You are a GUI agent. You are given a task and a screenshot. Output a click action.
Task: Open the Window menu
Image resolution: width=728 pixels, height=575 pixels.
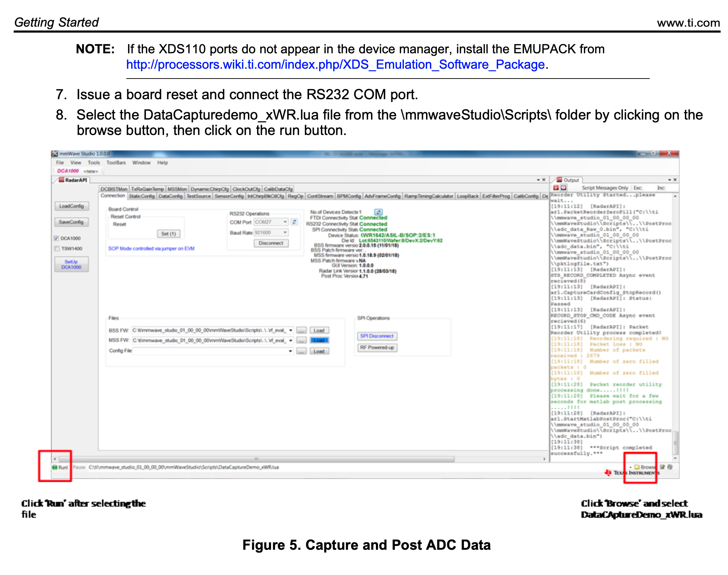point(141,163)
